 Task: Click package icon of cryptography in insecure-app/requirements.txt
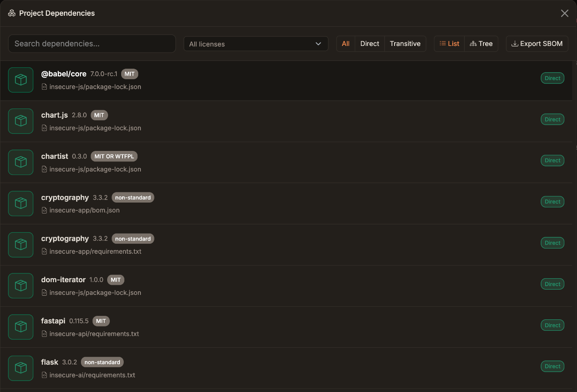tap(21, 245)
